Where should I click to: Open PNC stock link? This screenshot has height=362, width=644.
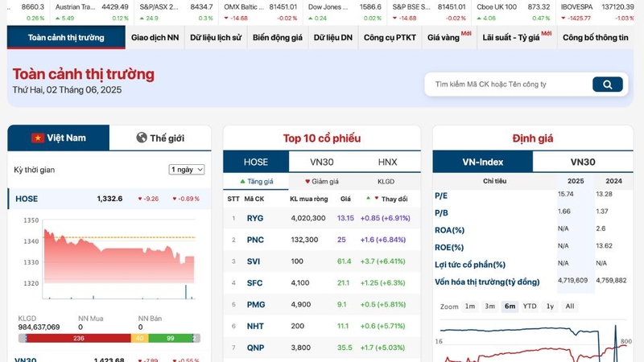[255, 240]
